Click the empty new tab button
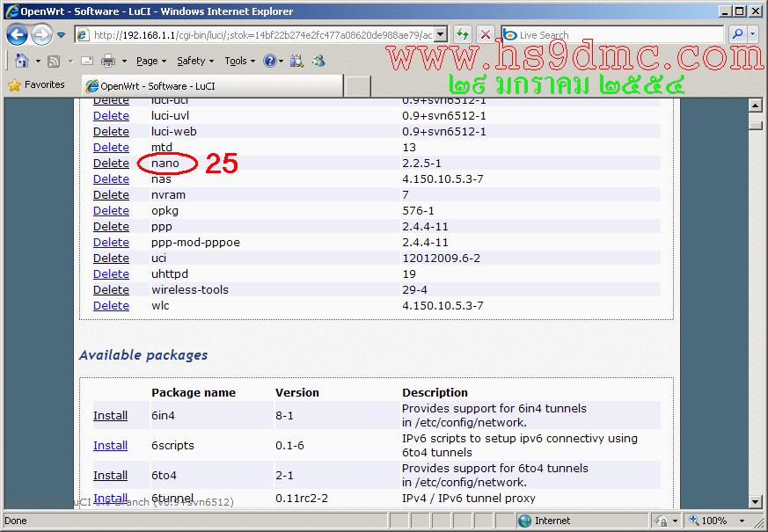This screenshot has width=768, height=532. [x=357, y=87]
